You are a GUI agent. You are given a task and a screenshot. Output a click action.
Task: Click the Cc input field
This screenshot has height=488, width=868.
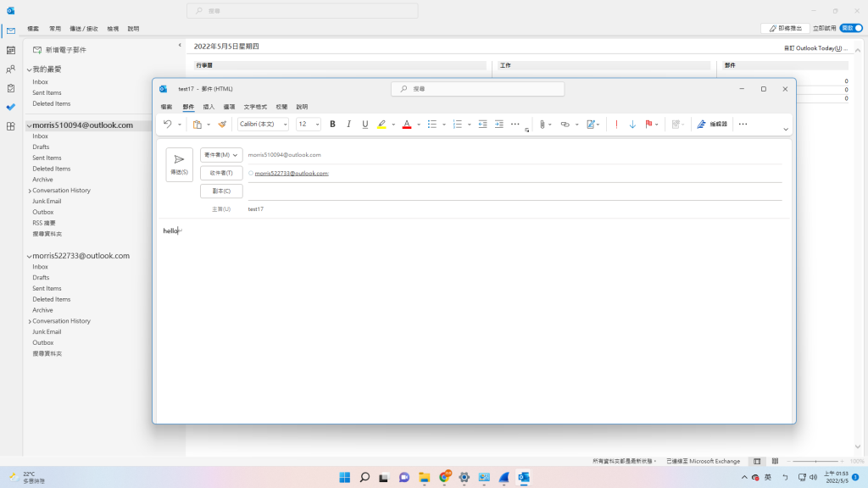click(515, 191)
